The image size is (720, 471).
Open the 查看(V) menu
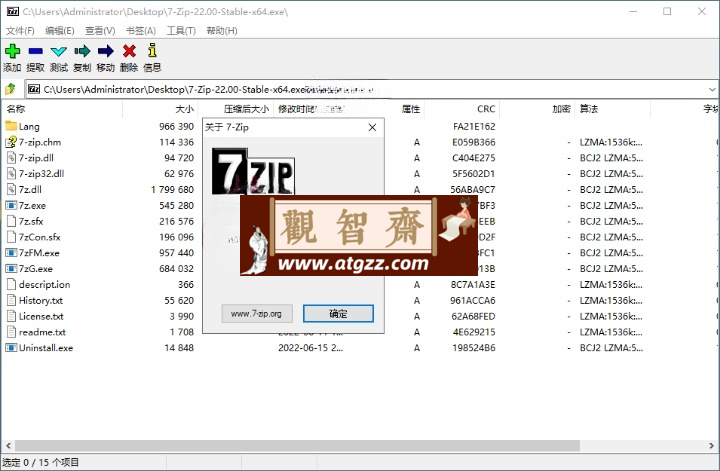coord(100,31)
